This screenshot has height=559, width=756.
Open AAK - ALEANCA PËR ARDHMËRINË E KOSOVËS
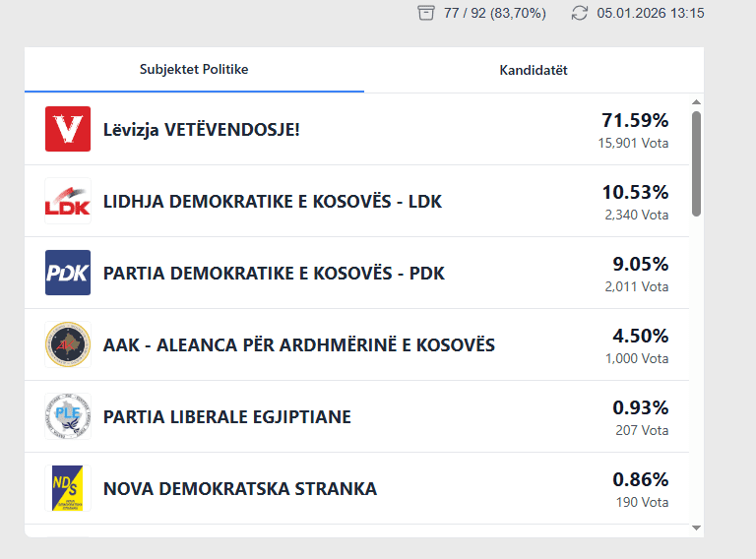coord(299,345)
